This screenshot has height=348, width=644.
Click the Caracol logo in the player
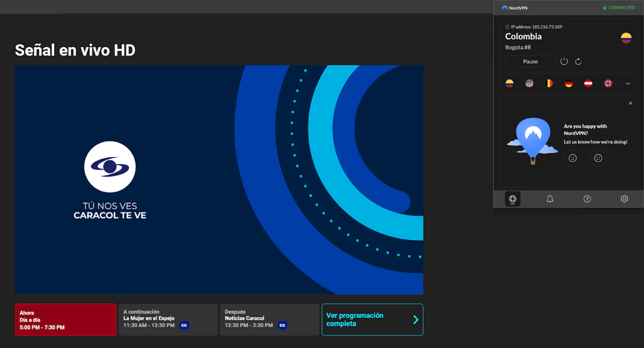click(x=109, y=167)
